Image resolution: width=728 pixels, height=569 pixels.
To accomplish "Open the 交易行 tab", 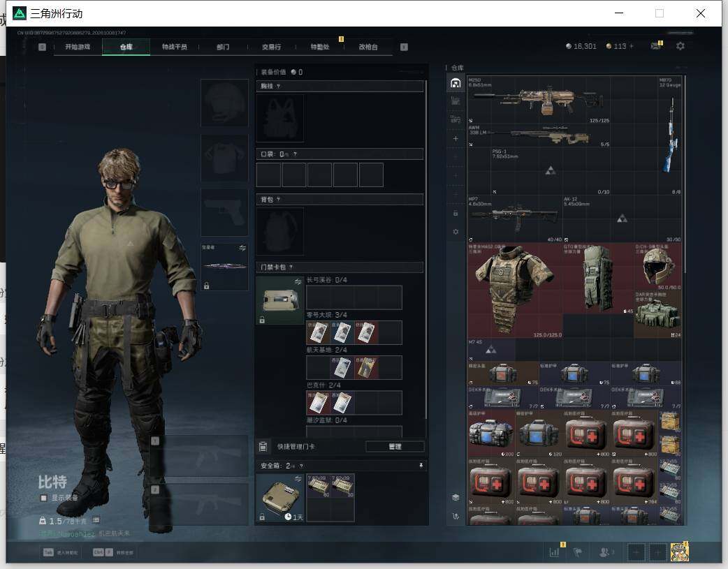I will [x=271, y=47].
